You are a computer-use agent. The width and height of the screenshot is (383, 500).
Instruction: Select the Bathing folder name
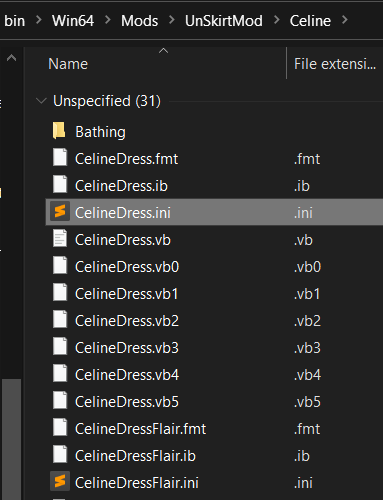(x=100, y=132)
